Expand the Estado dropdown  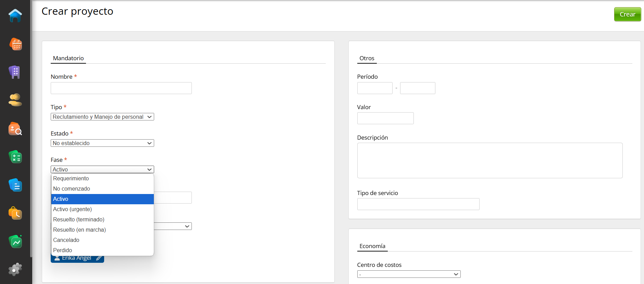pyautogui.click(x=102, y=143)
